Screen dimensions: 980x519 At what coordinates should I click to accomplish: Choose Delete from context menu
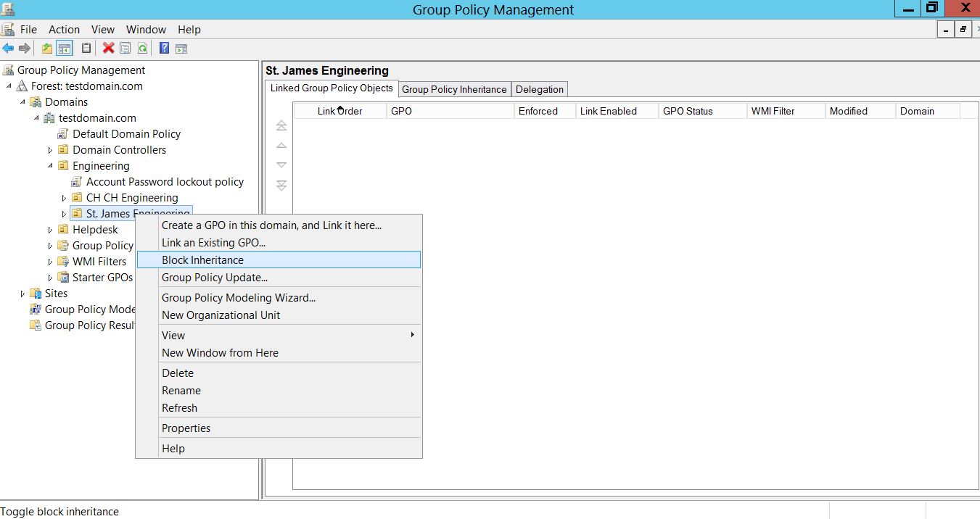pyautogui.click(x=279, y=373)
